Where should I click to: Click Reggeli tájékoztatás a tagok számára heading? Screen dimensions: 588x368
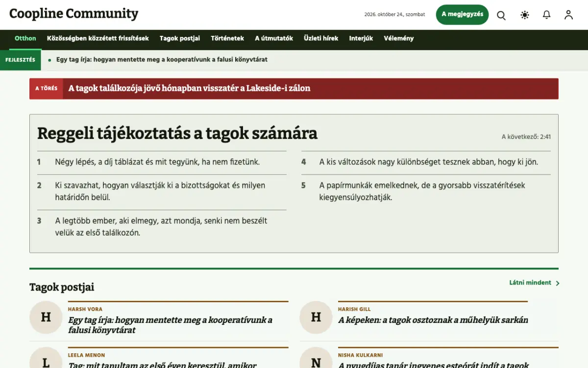(x=177, y=133)
